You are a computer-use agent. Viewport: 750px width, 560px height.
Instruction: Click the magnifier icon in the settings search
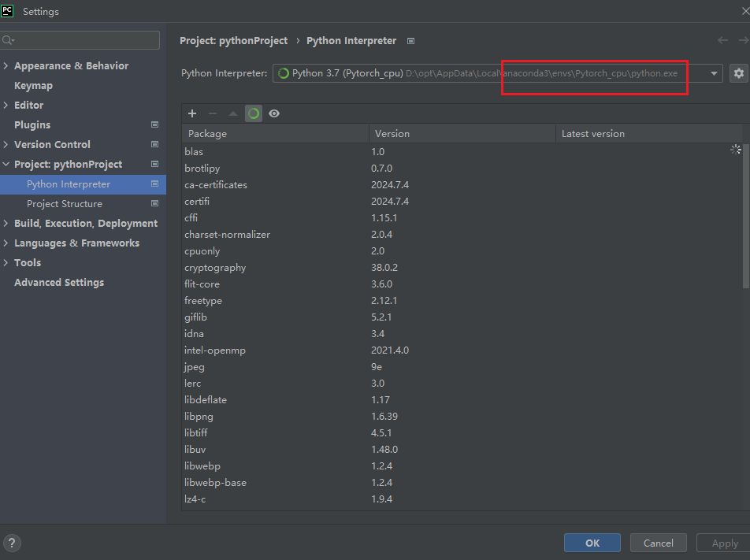pos(8,40)
